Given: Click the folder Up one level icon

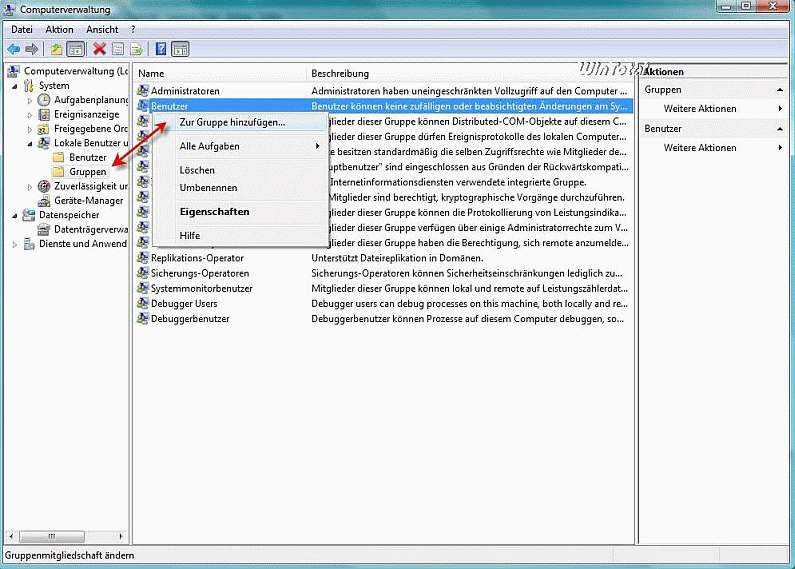Looking at the screenshot, I should click(x=57, y=49).
